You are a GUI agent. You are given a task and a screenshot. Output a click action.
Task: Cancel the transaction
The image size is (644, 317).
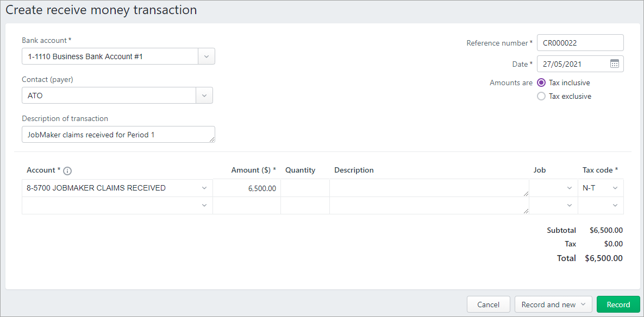(489, 305)
